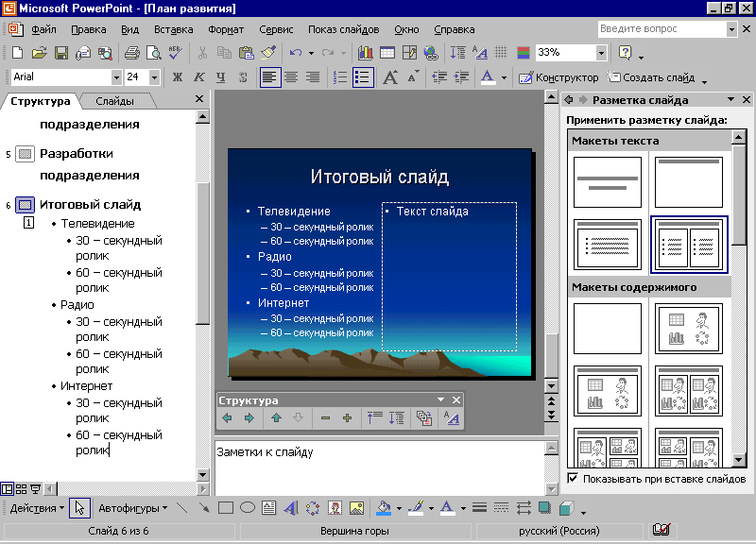
Task: Open an existing file with folder icon
Action: click(x=39, y=53)
